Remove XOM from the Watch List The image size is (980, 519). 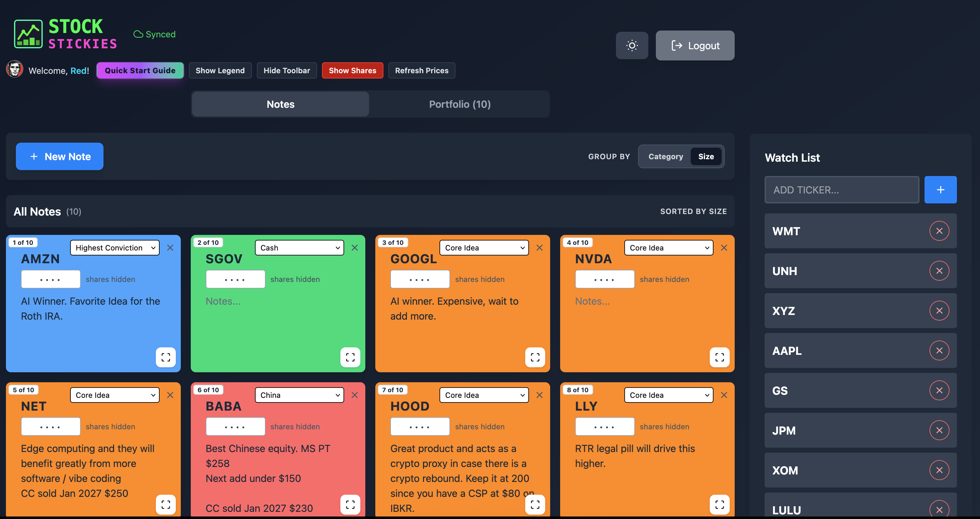click(939, 470)
